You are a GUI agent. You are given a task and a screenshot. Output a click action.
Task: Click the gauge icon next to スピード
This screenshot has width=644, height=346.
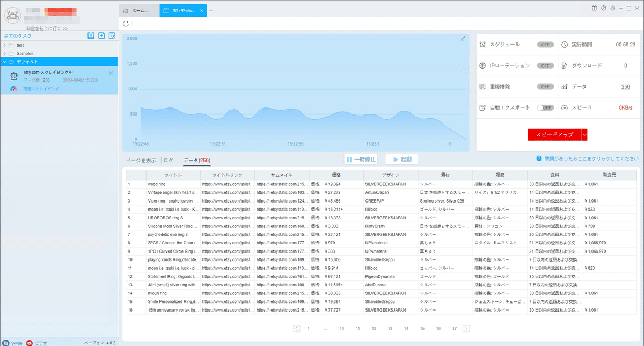(565, 107)
